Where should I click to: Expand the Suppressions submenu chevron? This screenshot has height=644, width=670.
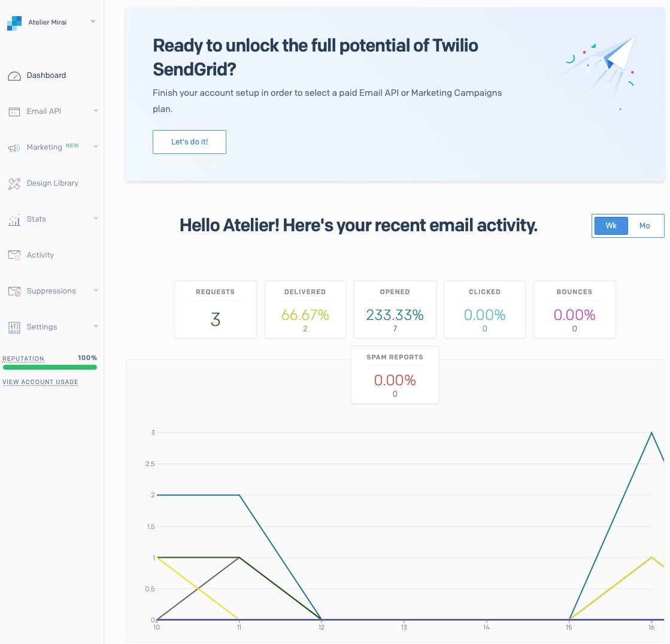click(96, 290)
